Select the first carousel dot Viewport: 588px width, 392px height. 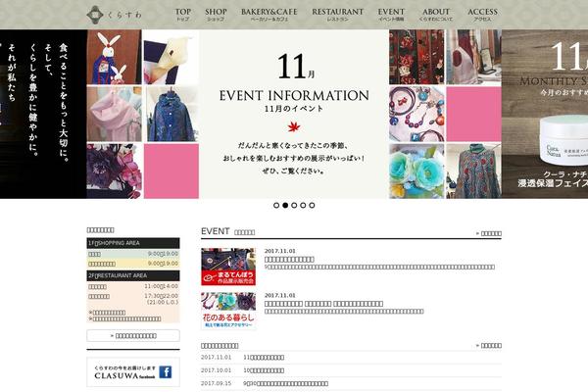click(276, 205)
